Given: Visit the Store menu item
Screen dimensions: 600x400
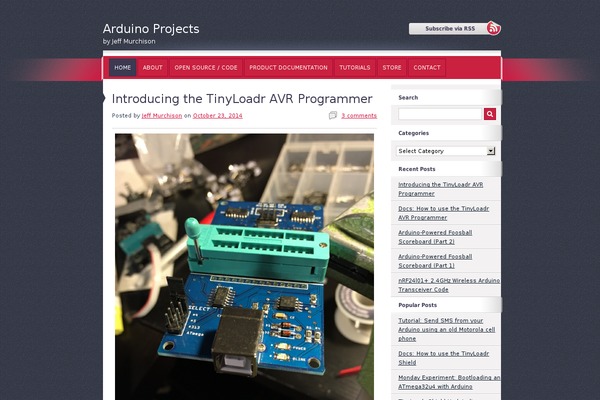Looking at the screenshot, I should click(x=392, y=68).
